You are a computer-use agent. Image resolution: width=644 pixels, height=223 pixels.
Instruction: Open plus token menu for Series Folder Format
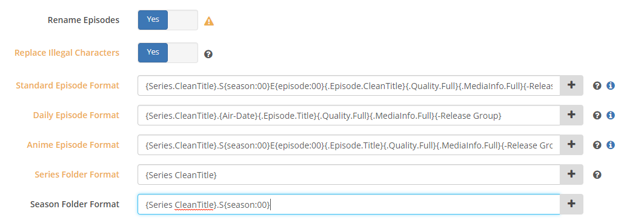[x=571, y=174]
